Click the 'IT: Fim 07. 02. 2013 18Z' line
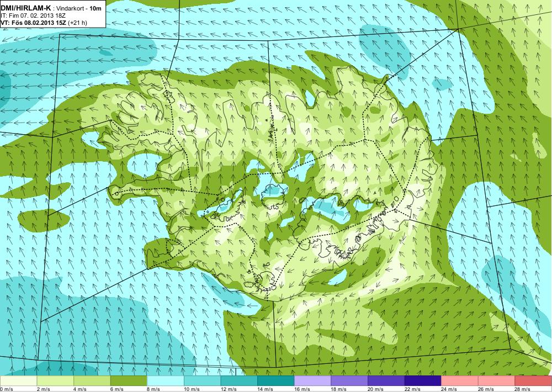This screenshot has height=392, width=552. [33, 16]
